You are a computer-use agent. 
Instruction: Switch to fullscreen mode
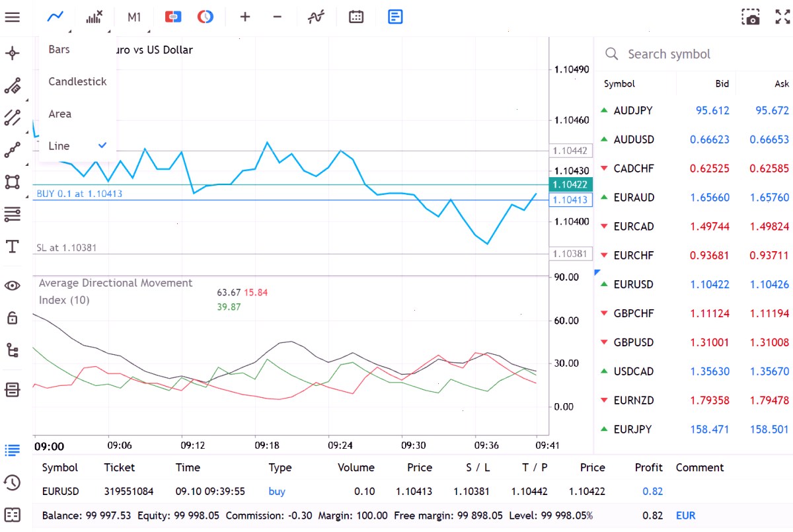point(782,17)
